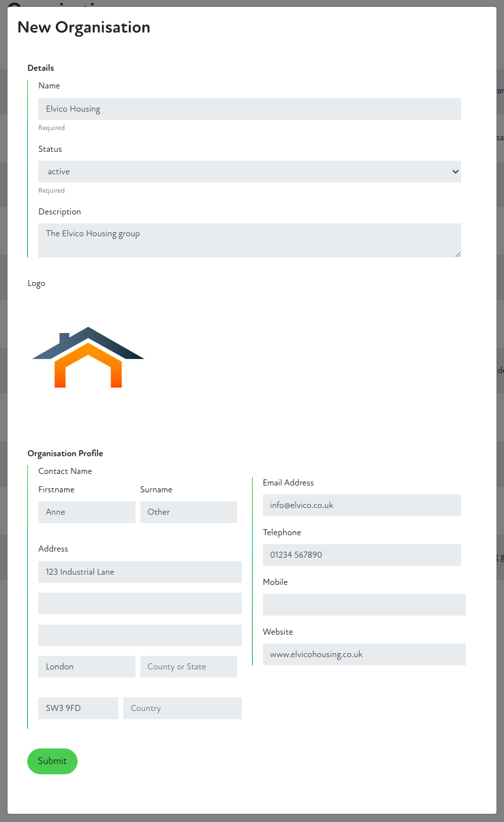
Task: Click the house logo image
Action: [x=88, y=358]
